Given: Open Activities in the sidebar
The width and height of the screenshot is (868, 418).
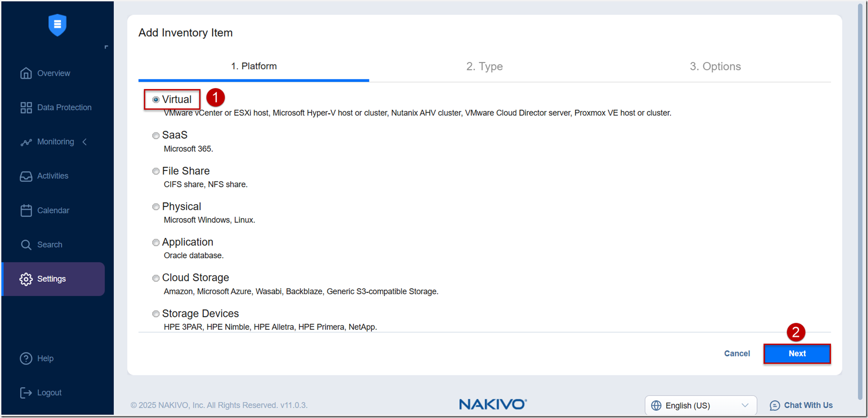Looking at the screenshot, I should point(53,176).
